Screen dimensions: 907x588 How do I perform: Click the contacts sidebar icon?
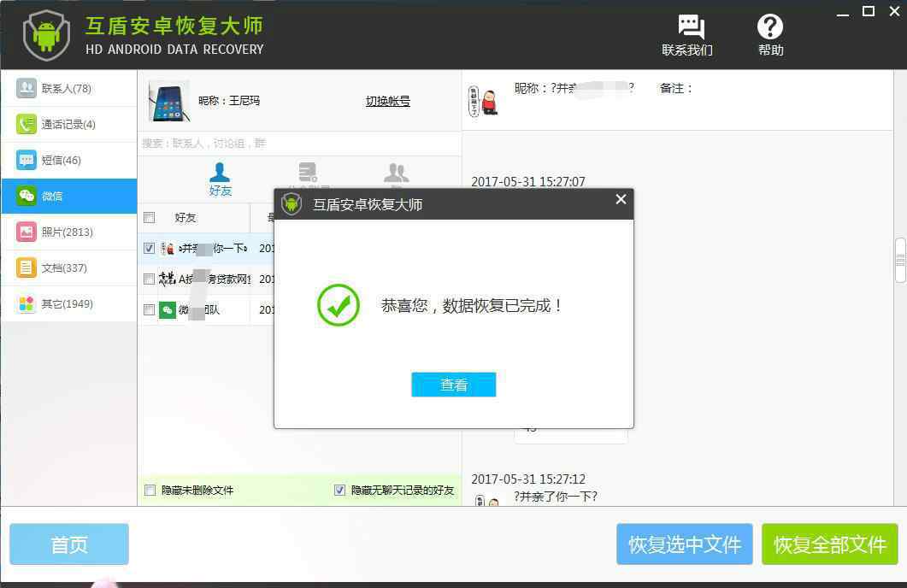click(26, 88)
